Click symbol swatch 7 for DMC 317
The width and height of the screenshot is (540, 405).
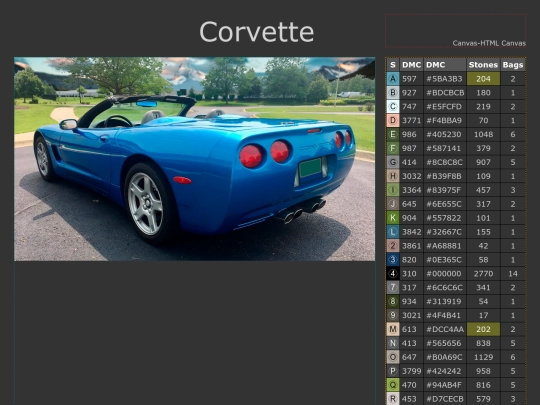393,288
